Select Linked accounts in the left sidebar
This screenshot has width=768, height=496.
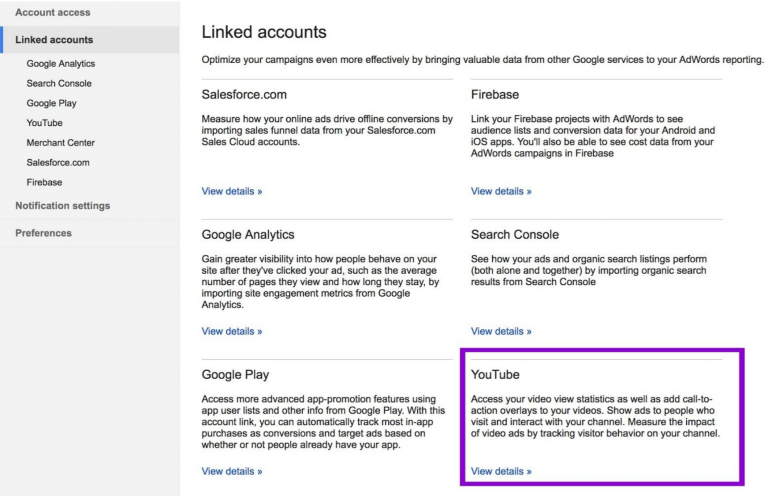(54, 40)
